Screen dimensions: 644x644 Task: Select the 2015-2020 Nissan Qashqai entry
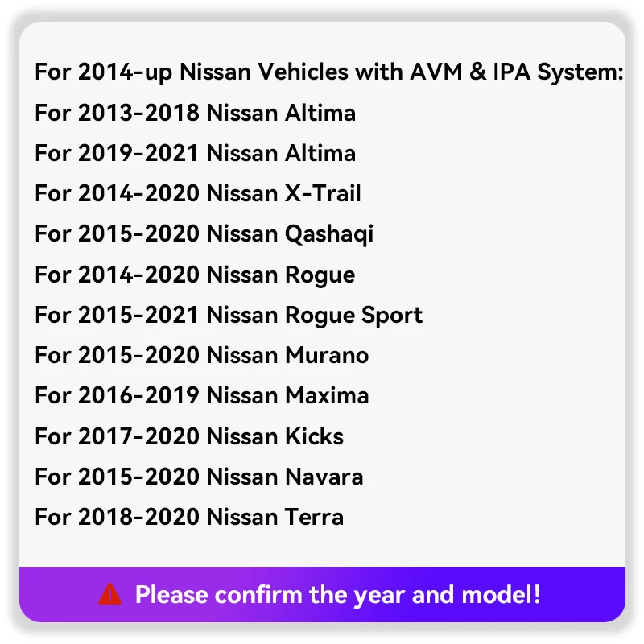[x=204, y=234]
